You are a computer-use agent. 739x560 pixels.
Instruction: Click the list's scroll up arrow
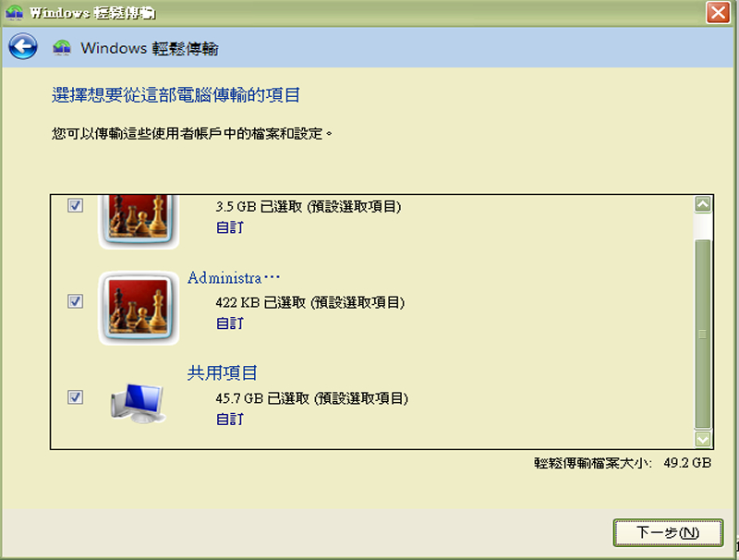tap(703, 204)
